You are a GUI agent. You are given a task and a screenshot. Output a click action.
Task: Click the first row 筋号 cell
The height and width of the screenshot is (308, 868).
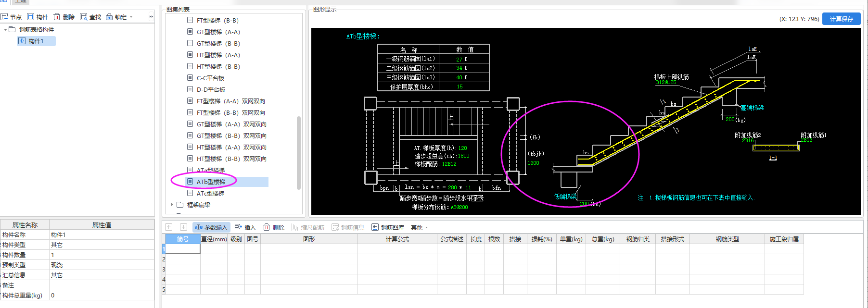click(183, 249)
